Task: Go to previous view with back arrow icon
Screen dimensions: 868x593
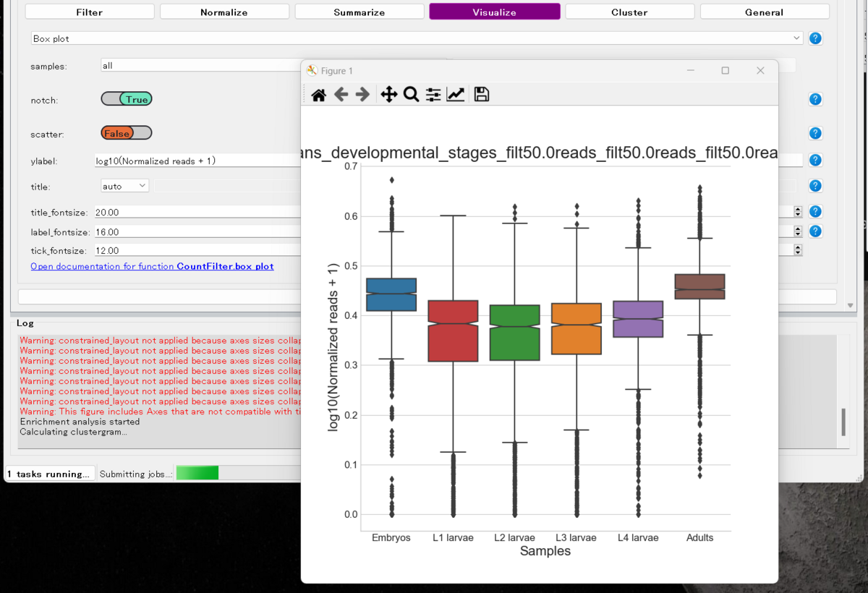Action: pyautogui.click(x=341, y=94)
